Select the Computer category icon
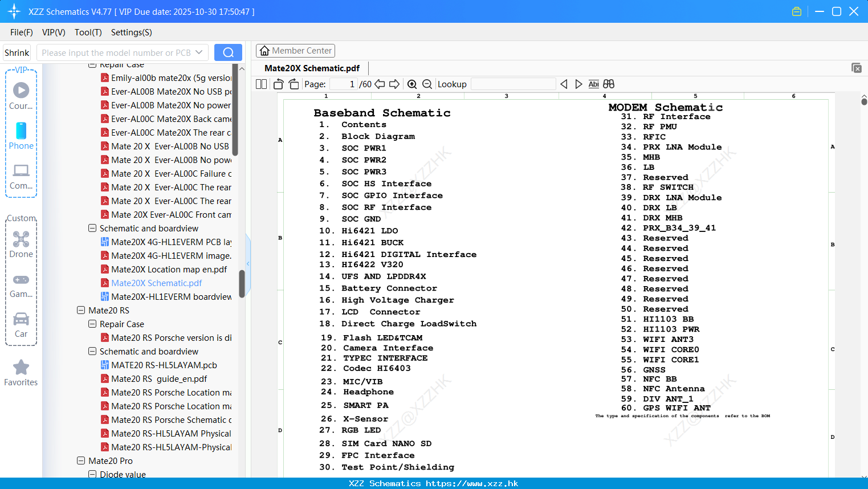868x489 pixels. coord(21,176)
